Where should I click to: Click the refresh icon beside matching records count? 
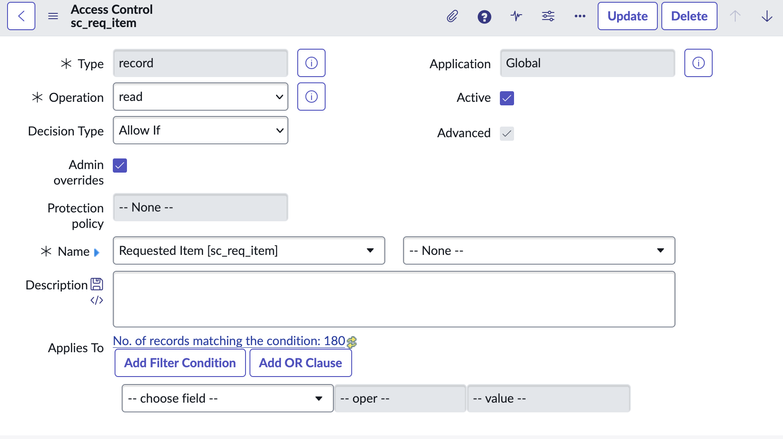352,342
